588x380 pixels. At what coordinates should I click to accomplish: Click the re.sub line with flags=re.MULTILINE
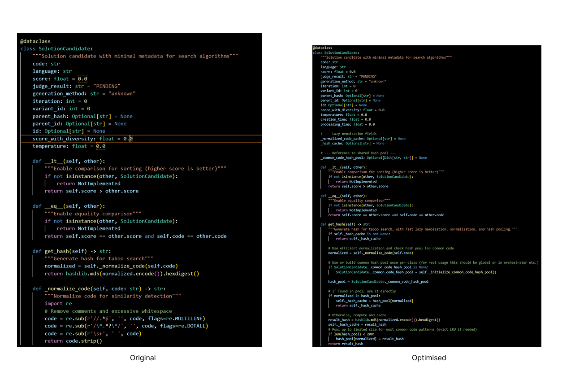pyautogui.click(x=125, y=319)
